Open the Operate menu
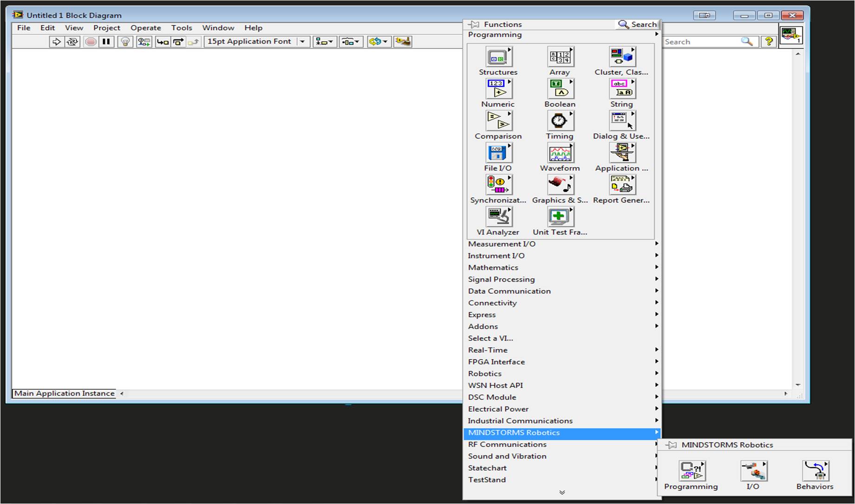 click(x=145, y=28)
